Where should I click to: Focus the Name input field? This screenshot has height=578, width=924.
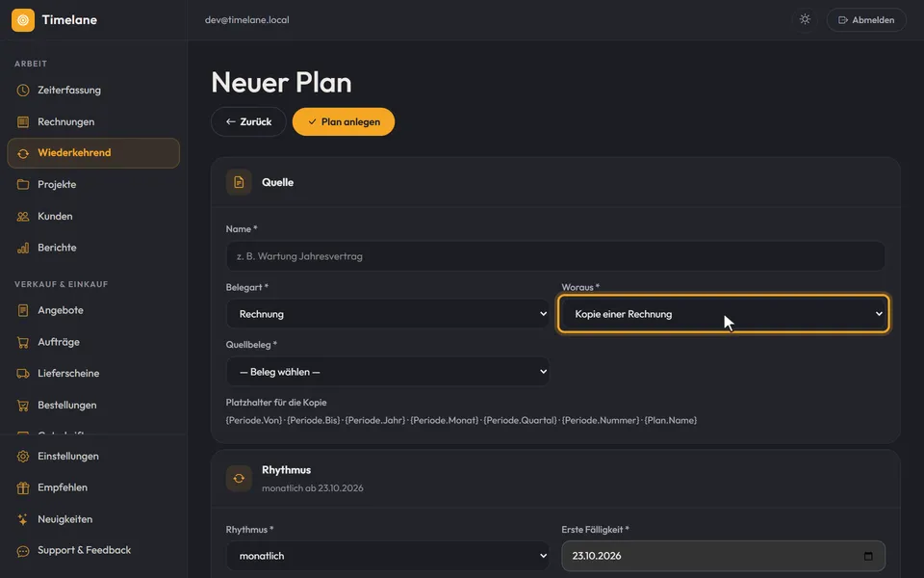(x=555, y=256)
